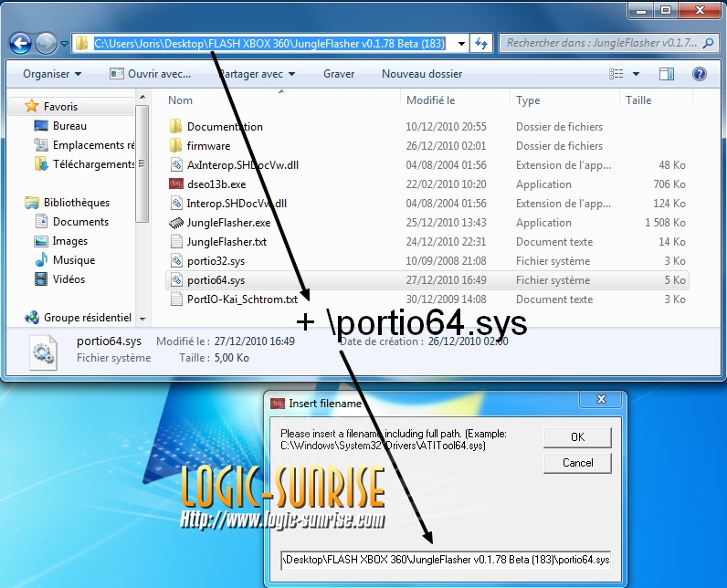Click details pane Modifié le date value

click(x=254, y=341)
